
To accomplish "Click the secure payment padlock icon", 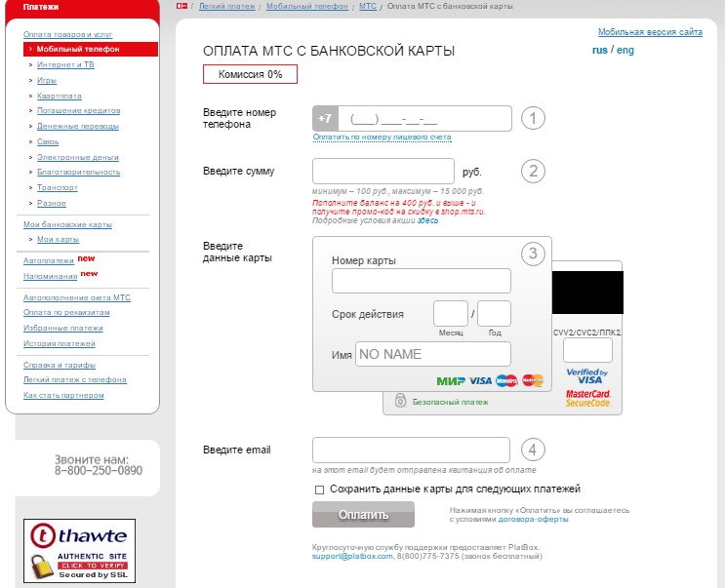I will 400,400.
